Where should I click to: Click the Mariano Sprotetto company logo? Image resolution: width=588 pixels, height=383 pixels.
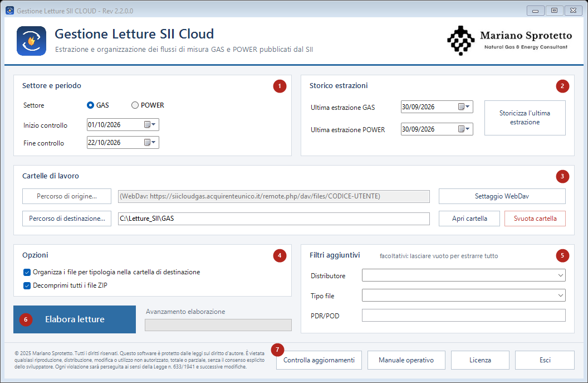(x=509, y=41)
